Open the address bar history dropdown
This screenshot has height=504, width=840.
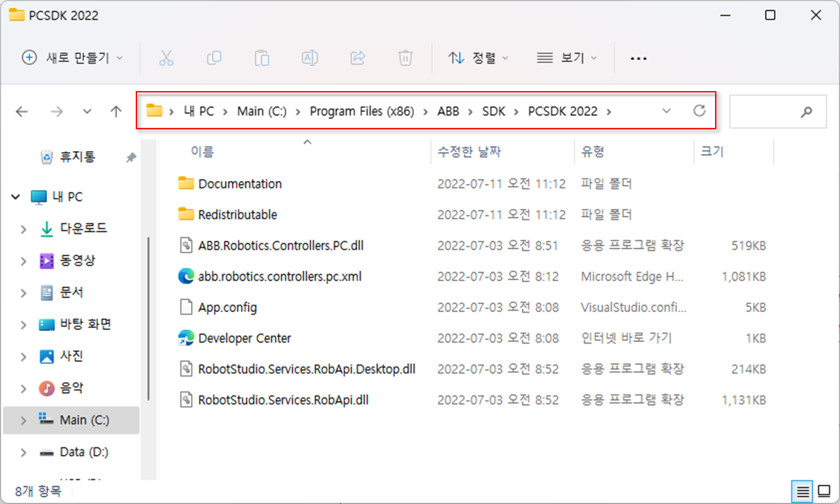667,111
